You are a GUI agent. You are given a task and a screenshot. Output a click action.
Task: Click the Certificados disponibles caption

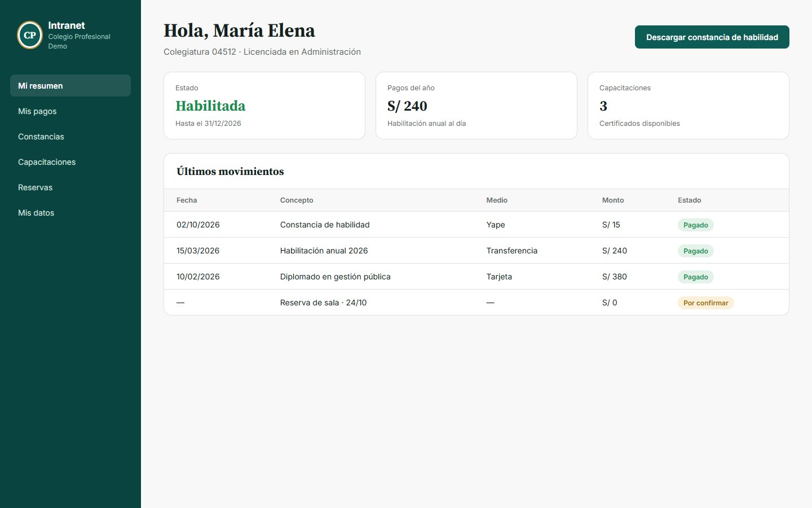pos(639,124)
